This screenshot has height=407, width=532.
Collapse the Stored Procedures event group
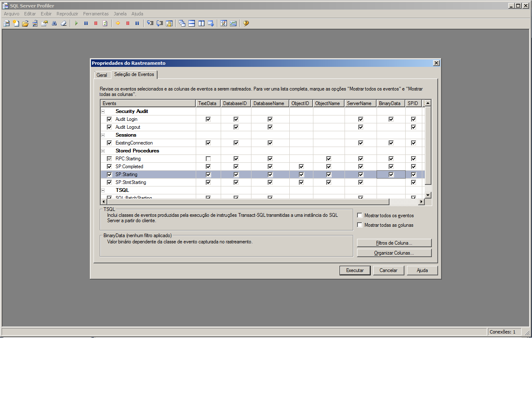pyautogui.click(x=103, y=151)
